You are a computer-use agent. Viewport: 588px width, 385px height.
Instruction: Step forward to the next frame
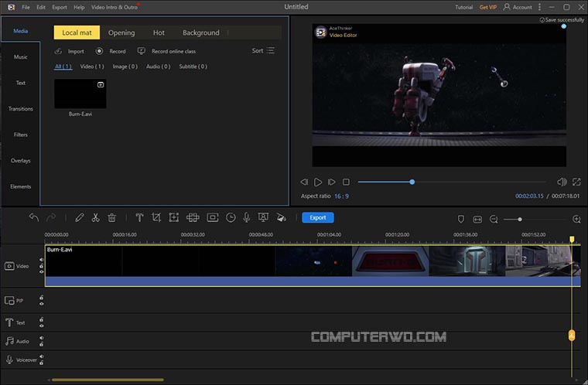click(x=331, y=182)
